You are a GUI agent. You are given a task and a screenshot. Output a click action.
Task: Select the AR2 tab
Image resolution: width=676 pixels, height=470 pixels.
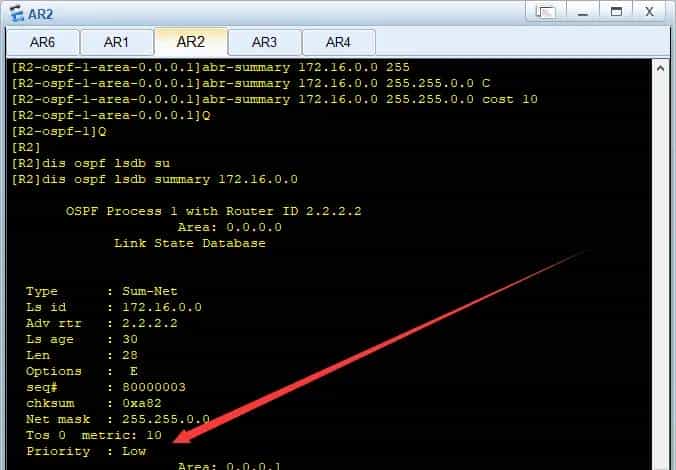191,41
